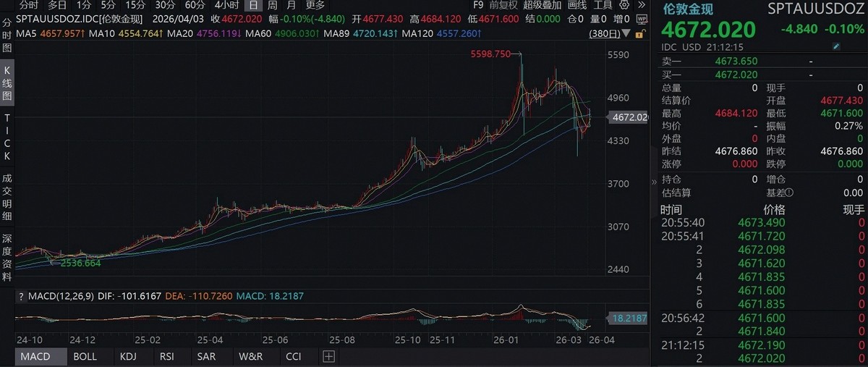The image size is (868, 367).
Task: Click the MA60 value 4906.030
Action: click(x=298, y=33)
